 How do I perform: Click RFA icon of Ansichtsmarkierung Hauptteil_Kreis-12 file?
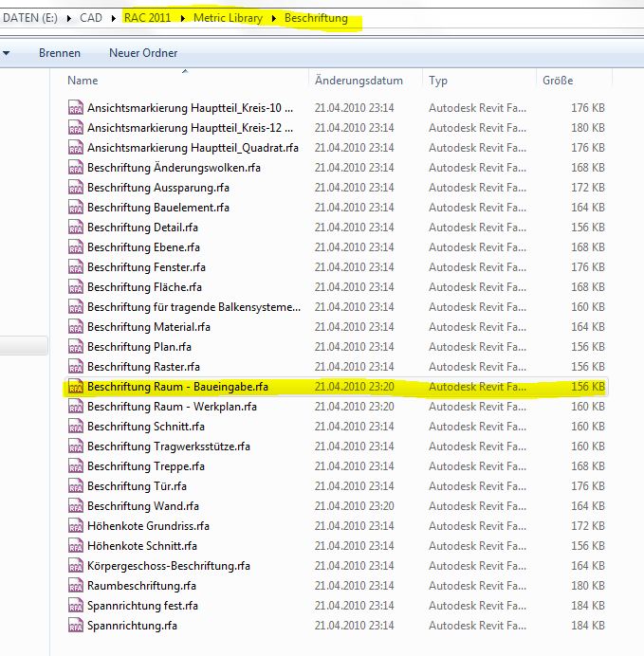click(x=75, y=128)
